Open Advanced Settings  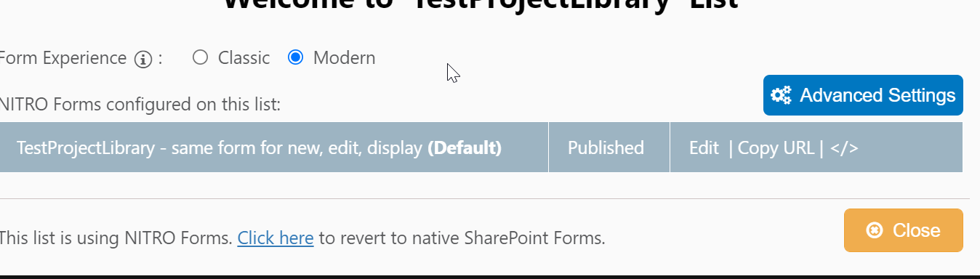tap(863, 95)
